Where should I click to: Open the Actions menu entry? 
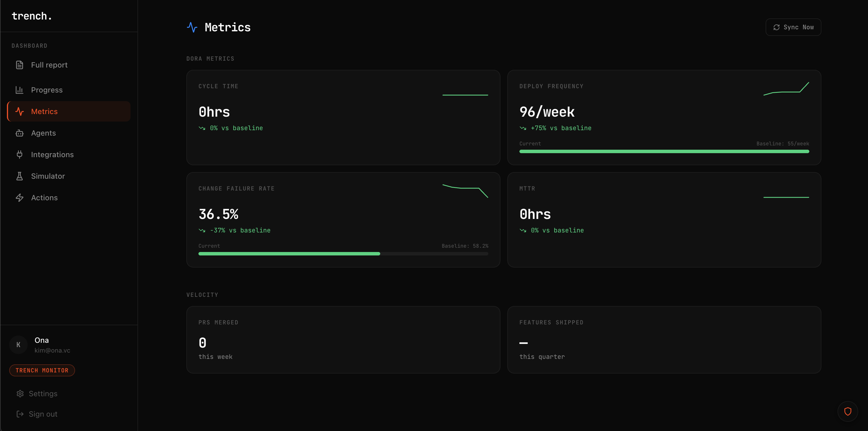pyautogui.click(x=44, y=198)
